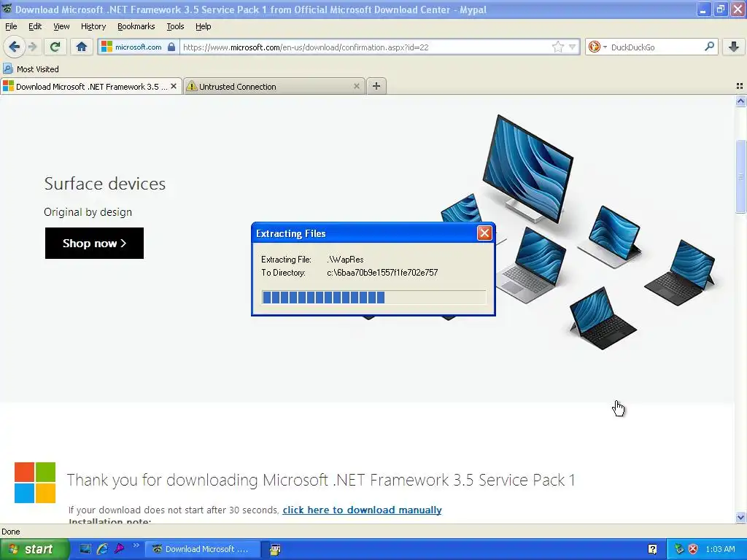Open the Bookmarks menu
This screenshot has width=747, height=560.
point(136,26)
